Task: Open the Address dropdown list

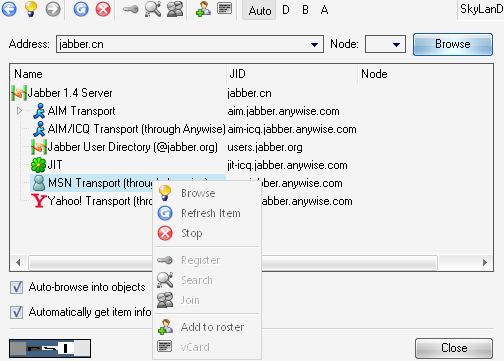Action: 314,44
